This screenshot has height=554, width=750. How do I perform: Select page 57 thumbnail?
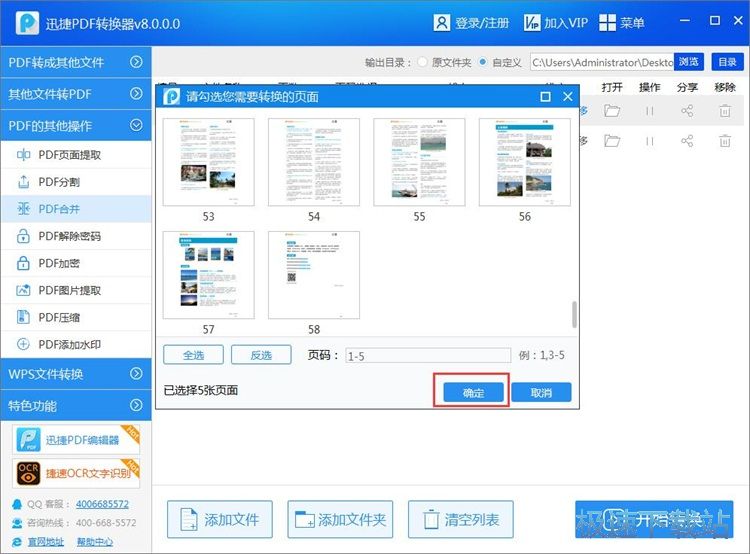coord(209,275)
